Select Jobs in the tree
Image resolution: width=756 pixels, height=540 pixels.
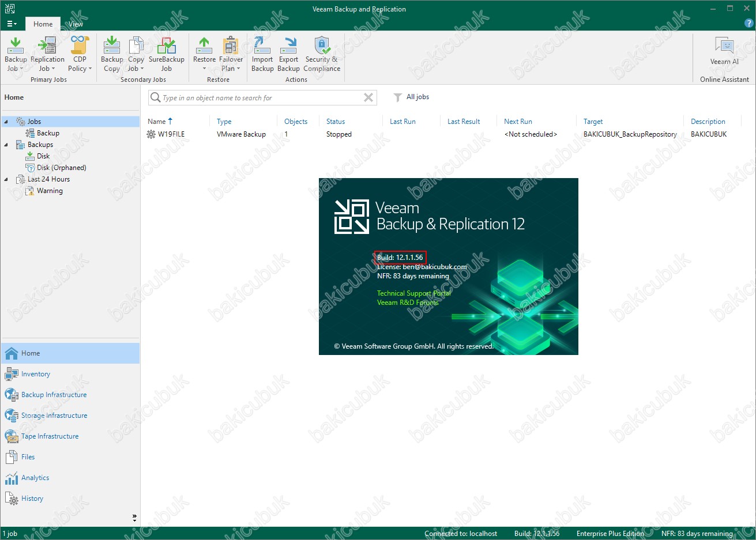pos(34,122)
